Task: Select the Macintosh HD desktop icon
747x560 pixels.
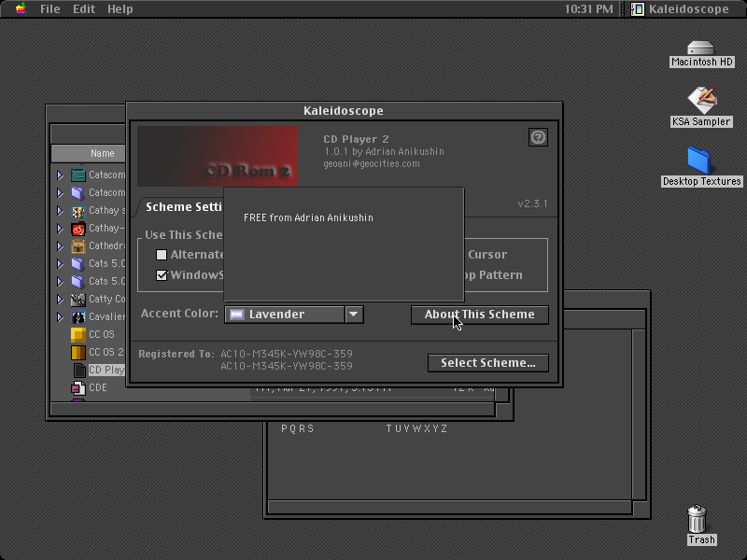Action: (701, 49)
